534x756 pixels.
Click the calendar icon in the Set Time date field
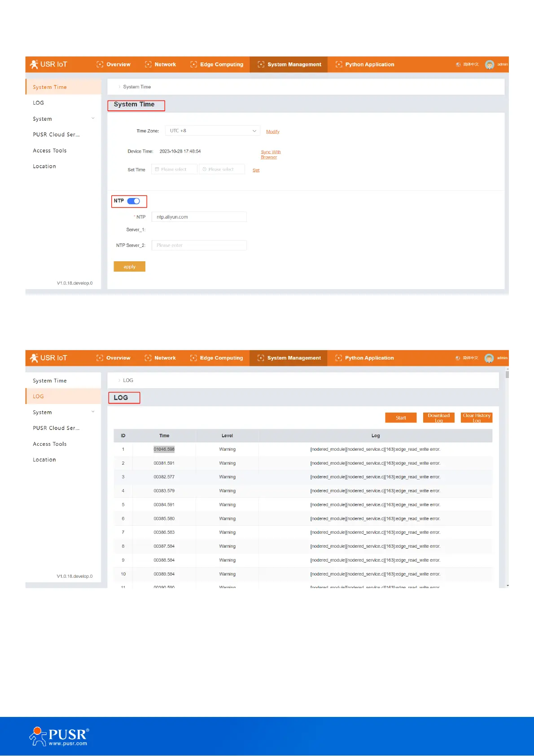(x=157, y=169)
